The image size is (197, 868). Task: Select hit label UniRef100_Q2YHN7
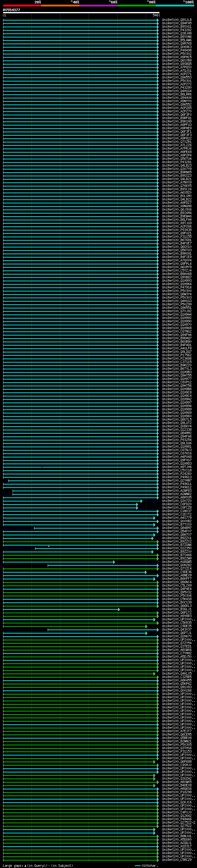177,481
